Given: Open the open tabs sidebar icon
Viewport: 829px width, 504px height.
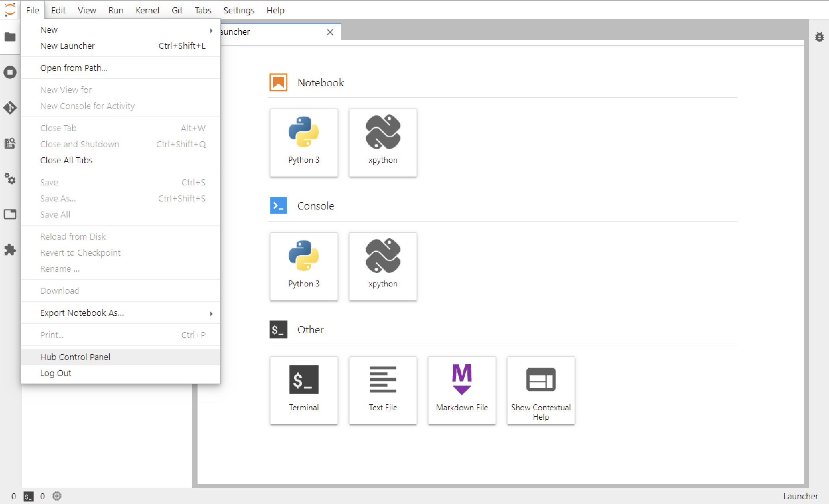Looking at the screenshot, I should pyautogui.click(x=10, y=214).
